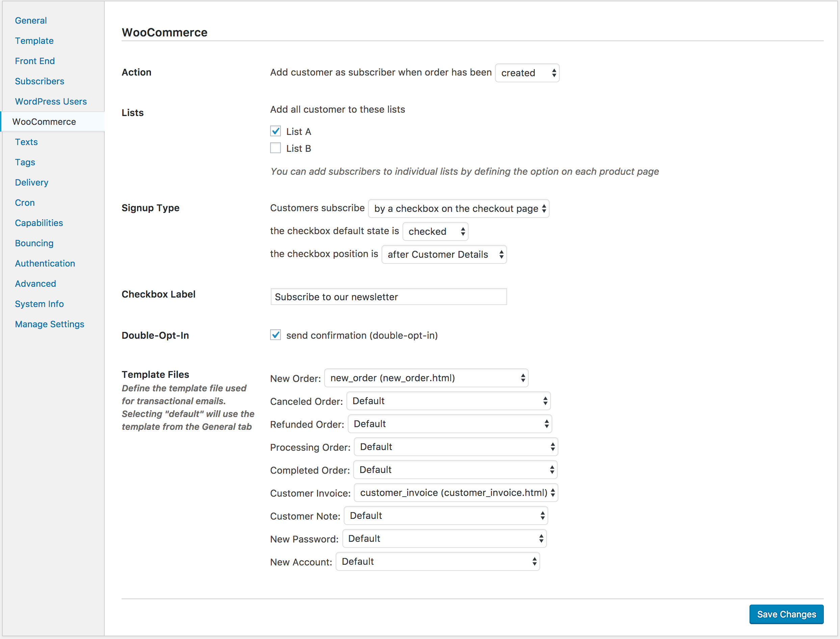The width and height of the screenshot is (840, 639).
Task: Open the New Password template dropdown
Action: [445, 538]
